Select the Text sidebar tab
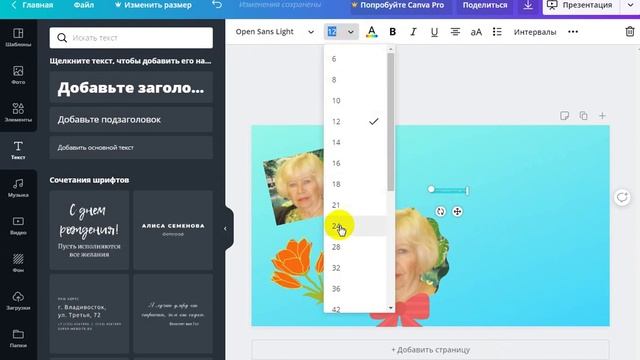Viewport: 640px width, 360px height. click(18, 150)
